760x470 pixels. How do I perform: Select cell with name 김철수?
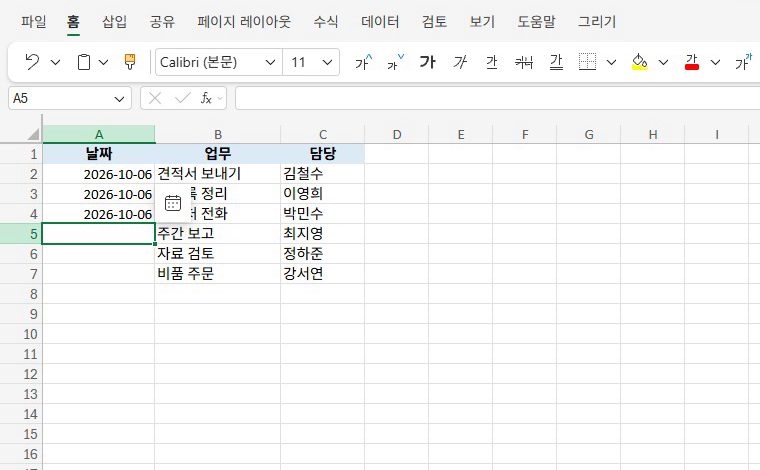323,173
